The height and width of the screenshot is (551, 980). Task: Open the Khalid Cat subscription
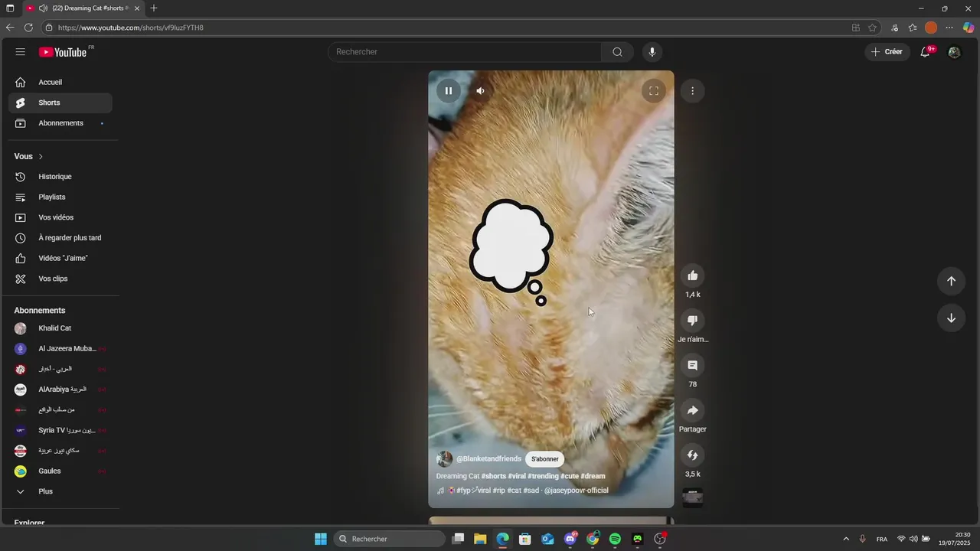point(60,328)
